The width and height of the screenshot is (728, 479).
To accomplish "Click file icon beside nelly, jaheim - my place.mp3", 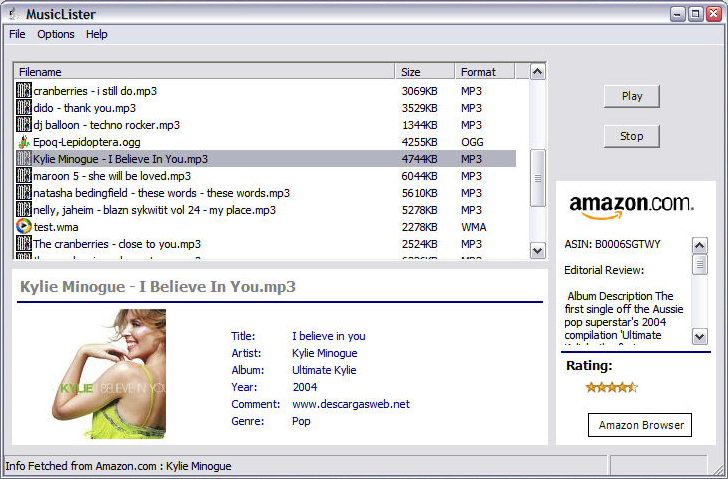I will coord(24,210).
